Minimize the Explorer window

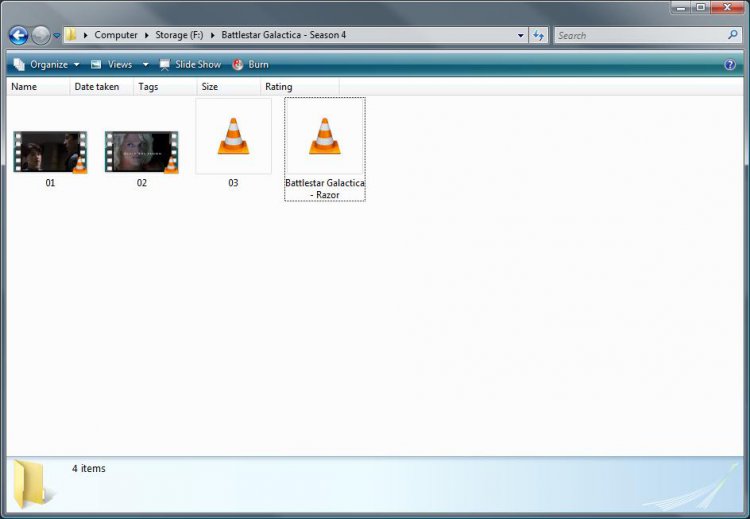coord(682,7)
